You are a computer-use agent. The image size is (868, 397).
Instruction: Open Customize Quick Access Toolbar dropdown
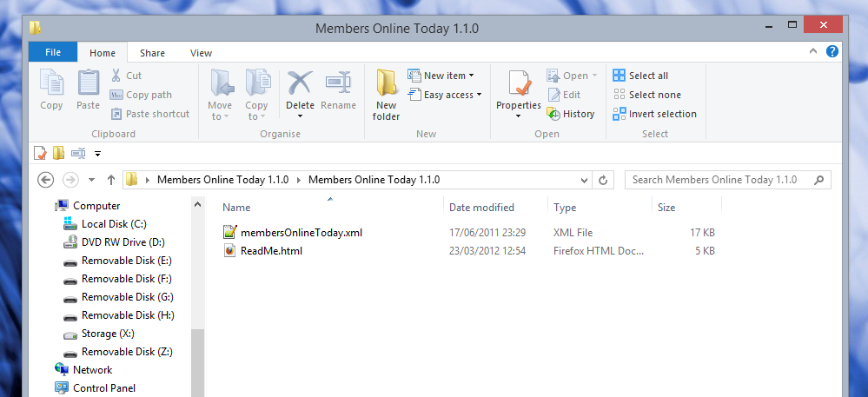click(98, 154)
